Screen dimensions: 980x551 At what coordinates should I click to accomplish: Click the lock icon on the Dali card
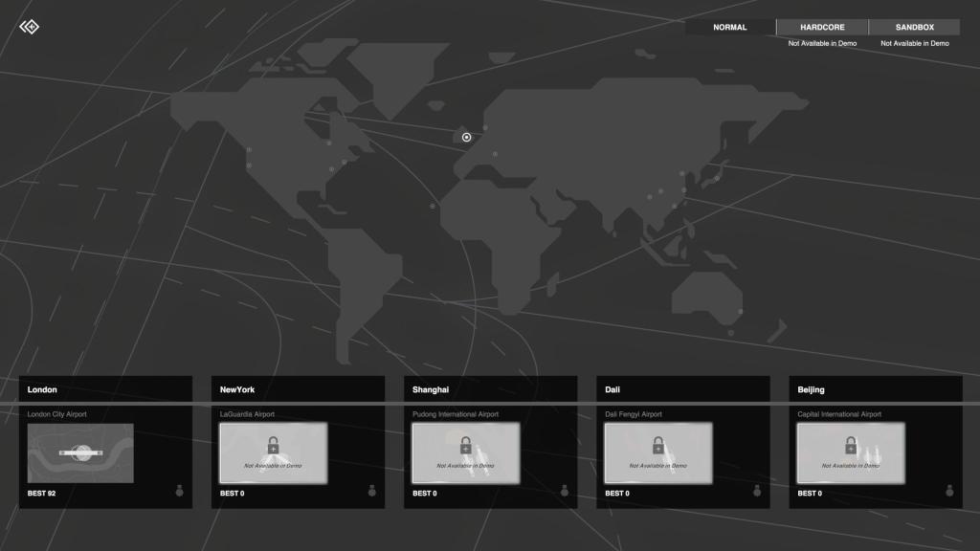point(657,446)
